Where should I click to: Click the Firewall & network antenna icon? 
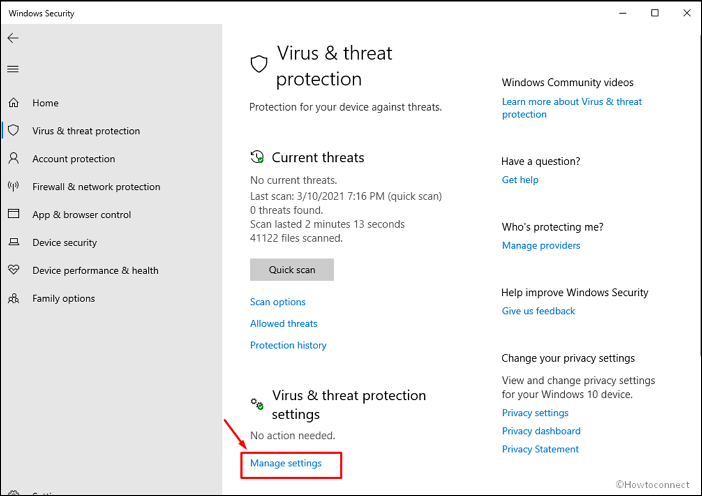[x=14, y=186]
